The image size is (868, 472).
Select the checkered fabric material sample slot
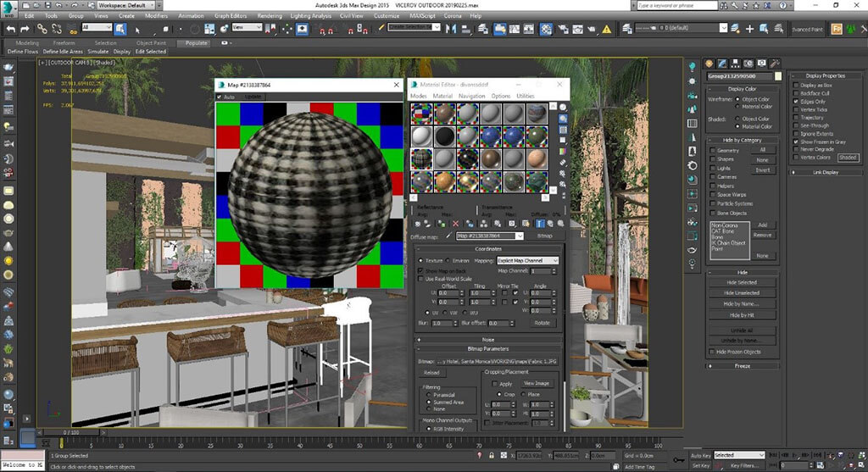[x=421, y=158]
